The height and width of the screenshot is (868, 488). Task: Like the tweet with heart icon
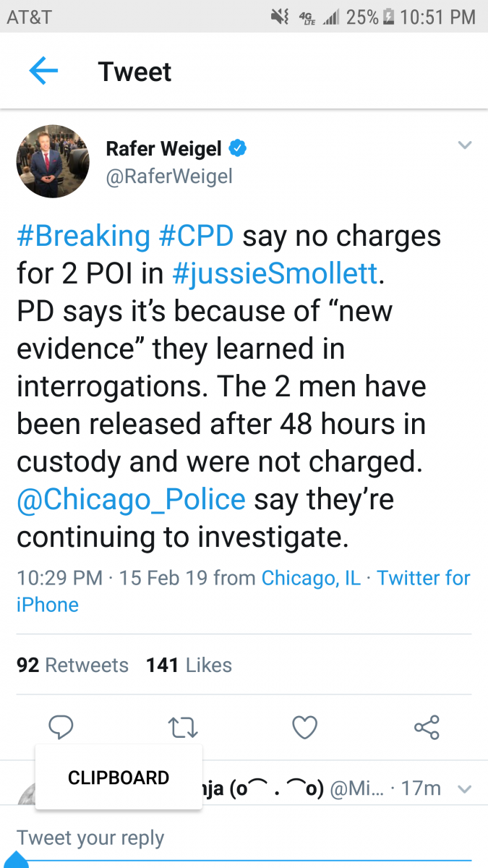click(304, 727)
